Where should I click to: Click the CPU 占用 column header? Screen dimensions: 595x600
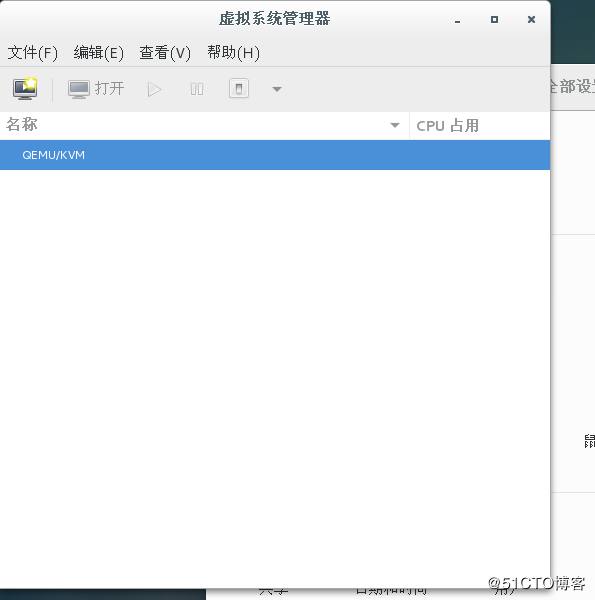[480, 126]
